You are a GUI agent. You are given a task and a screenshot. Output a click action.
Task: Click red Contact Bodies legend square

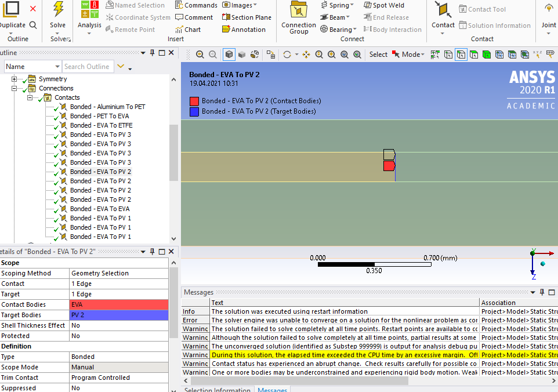click(x=194, y=101)
